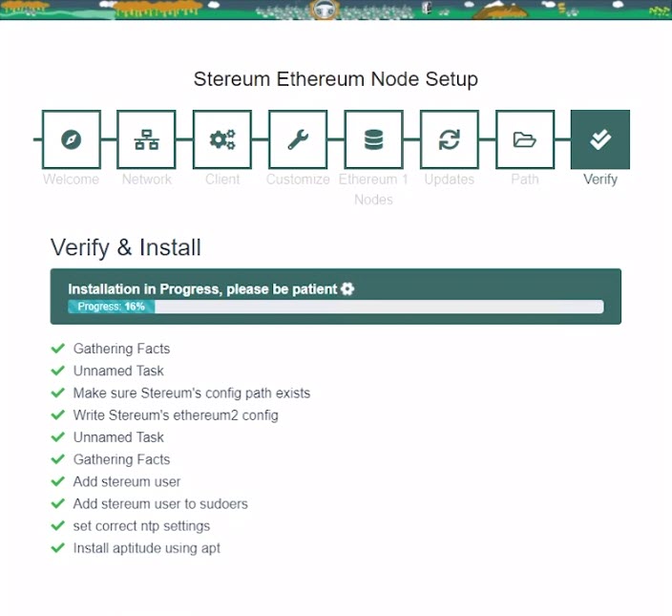Open the Client gears step icon
The image size is (672, 616).
tap(222, 139)
